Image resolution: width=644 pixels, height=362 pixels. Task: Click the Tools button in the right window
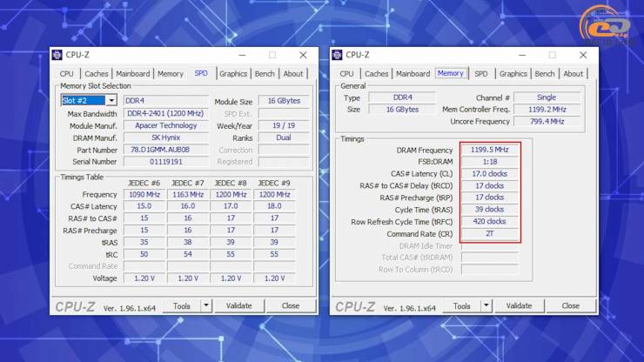tap(461, 306)
